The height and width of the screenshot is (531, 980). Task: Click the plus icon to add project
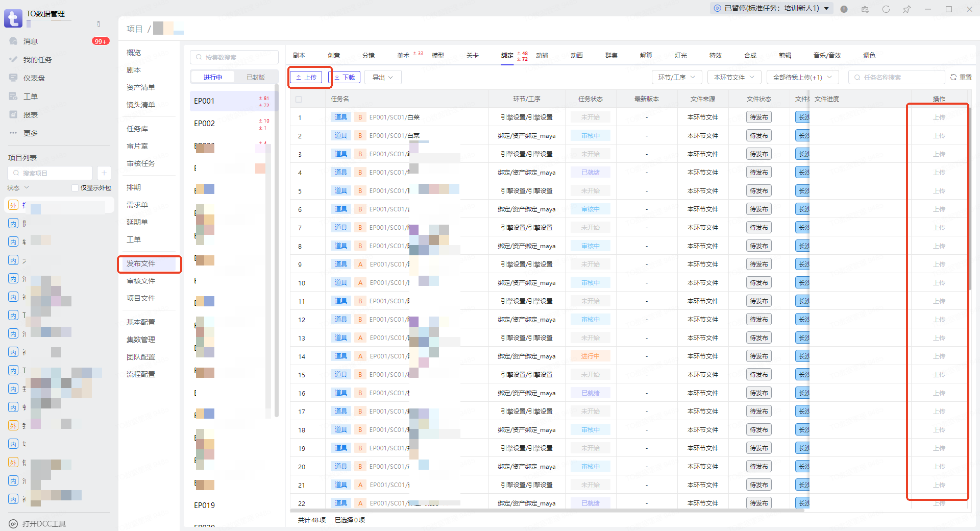coord(104,173)
